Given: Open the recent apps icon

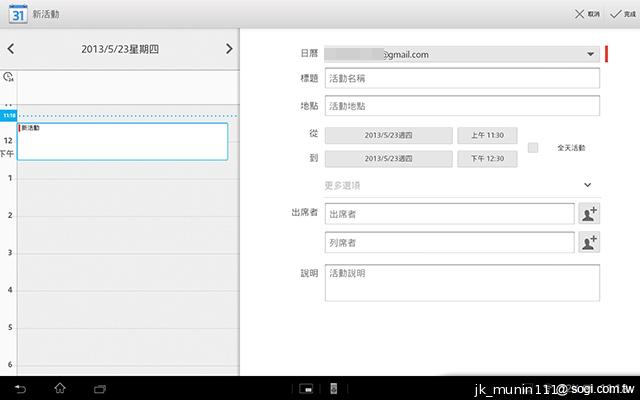Looking at the screenshot, I should [x=100, y=389].
